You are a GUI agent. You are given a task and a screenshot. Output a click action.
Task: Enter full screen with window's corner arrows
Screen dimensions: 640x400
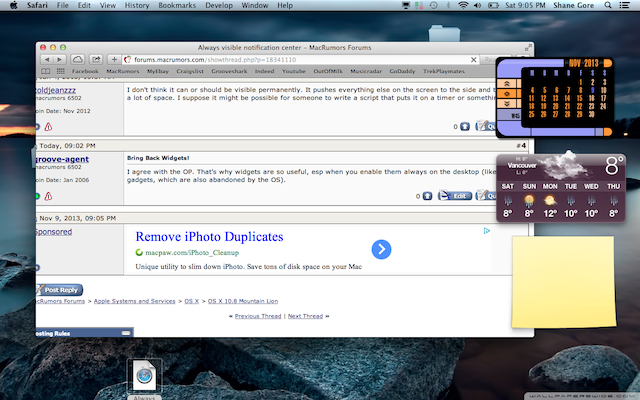[x=528, y=48]
